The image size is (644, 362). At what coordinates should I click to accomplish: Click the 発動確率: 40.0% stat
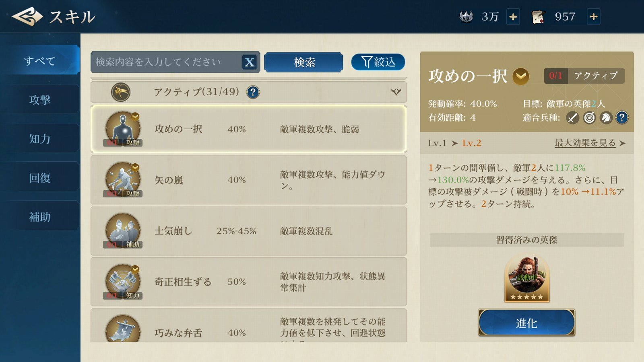pos(462,104)
